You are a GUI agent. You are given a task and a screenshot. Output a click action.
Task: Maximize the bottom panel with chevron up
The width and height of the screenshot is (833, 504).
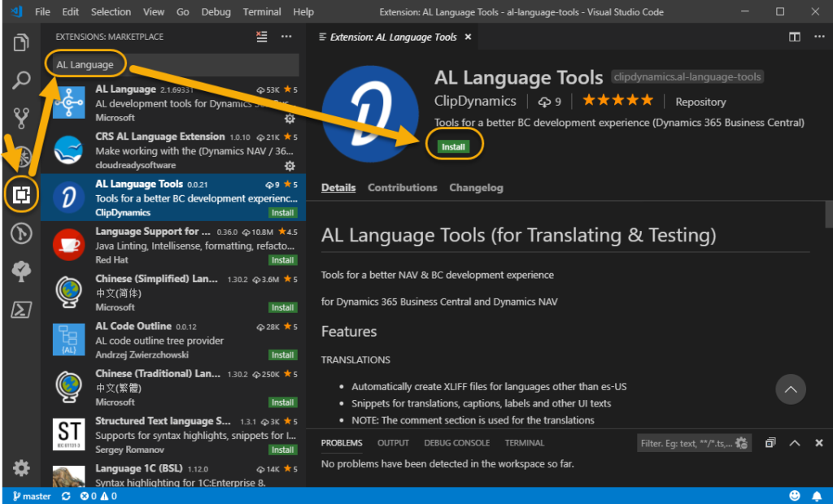point(794,443)
